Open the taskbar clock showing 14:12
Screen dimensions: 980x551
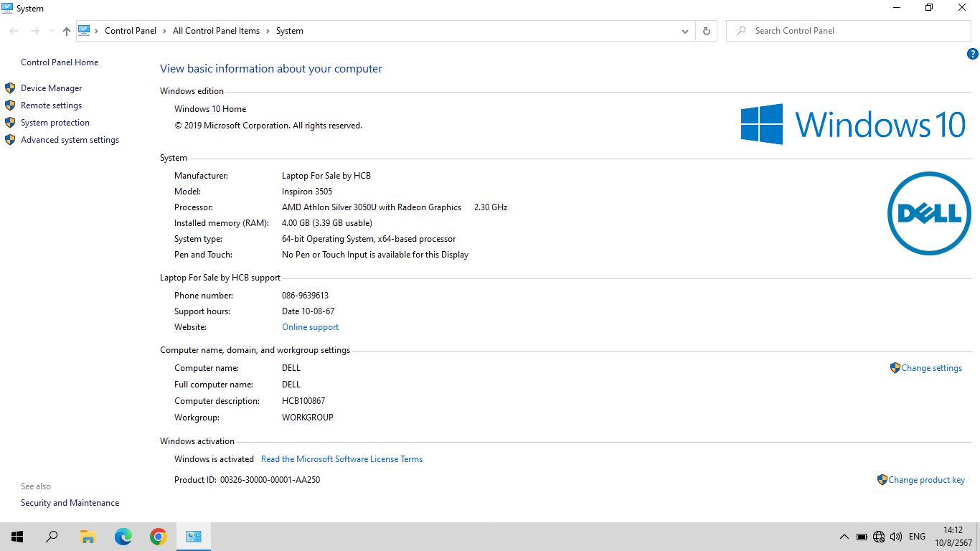pyautogui.click(x=953, y=537)
